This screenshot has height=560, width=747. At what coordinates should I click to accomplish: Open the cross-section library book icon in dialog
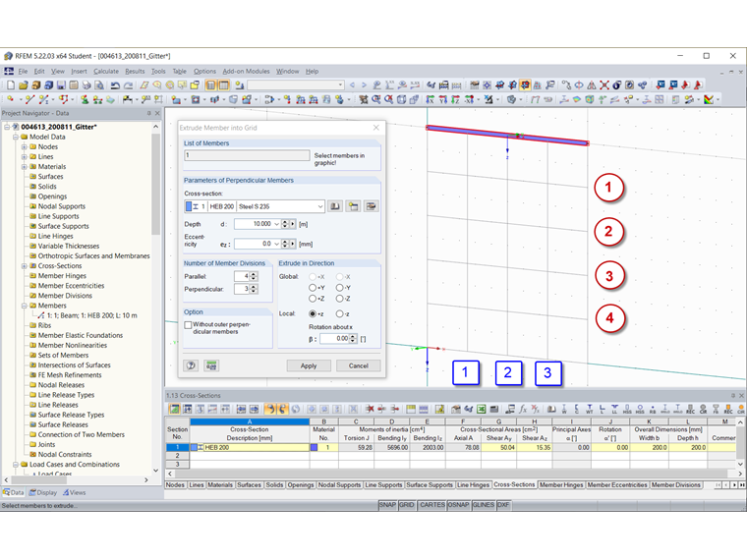pos(335,206)
